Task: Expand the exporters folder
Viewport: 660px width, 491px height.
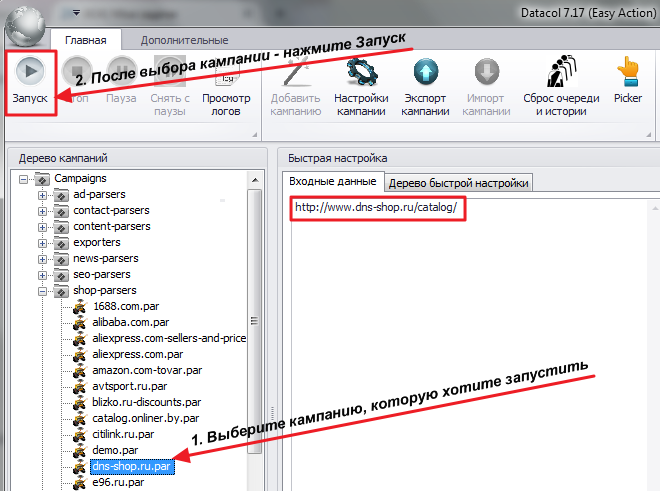Action: [x=43, y=243]
